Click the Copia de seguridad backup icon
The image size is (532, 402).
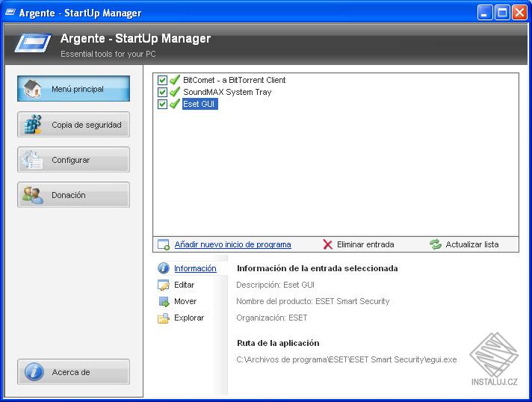33,125
